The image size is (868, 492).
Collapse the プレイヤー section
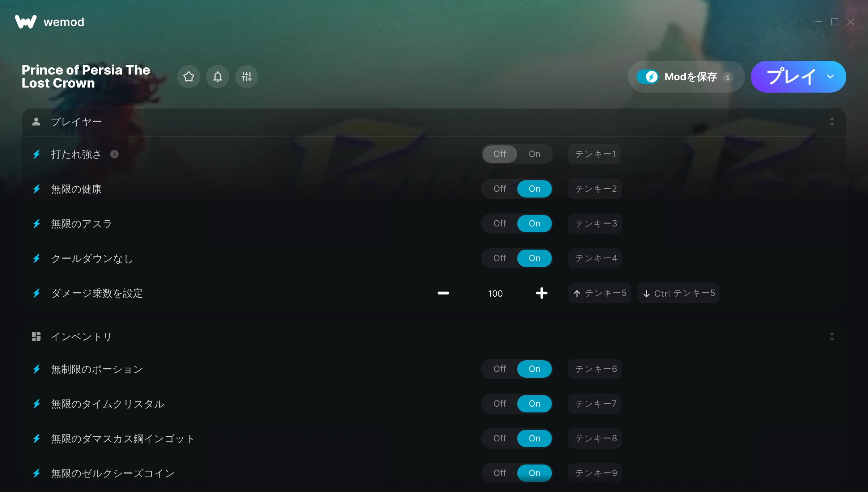coord(832,122)
